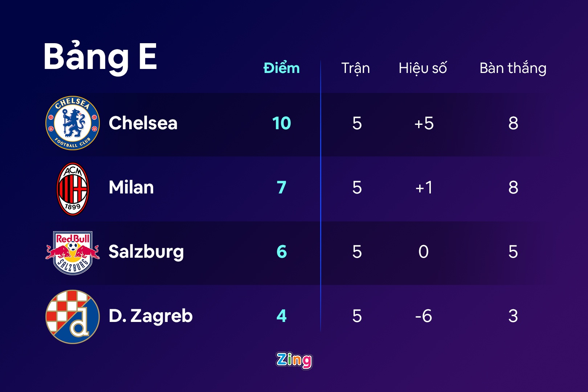Click the Red Bull Salzburg logo

pos(73,253)
